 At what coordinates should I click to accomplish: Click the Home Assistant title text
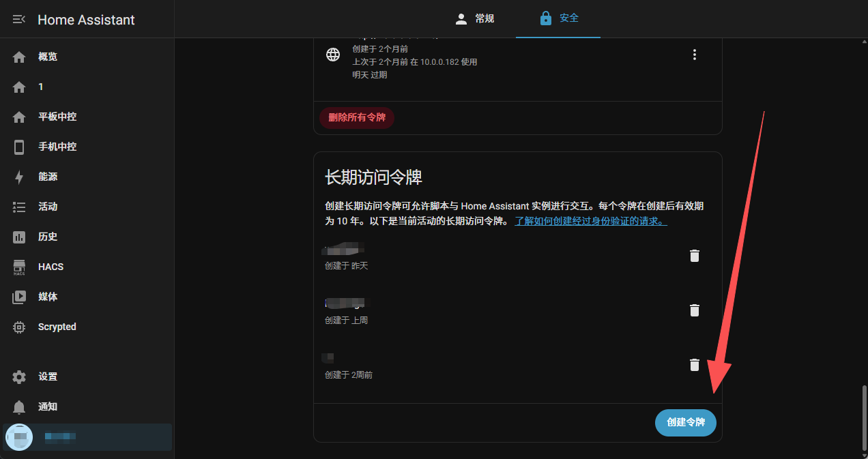86,20
